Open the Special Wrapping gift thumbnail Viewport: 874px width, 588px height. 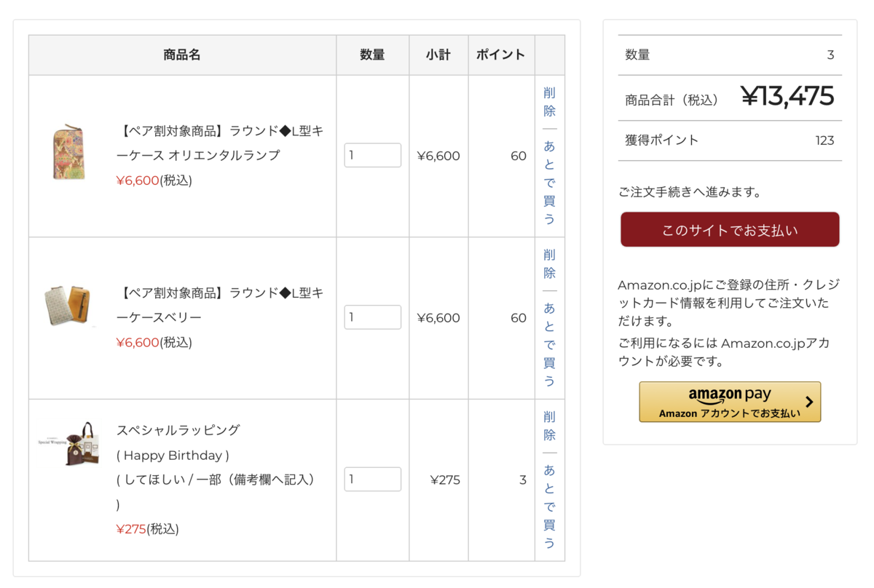(69, 444)
